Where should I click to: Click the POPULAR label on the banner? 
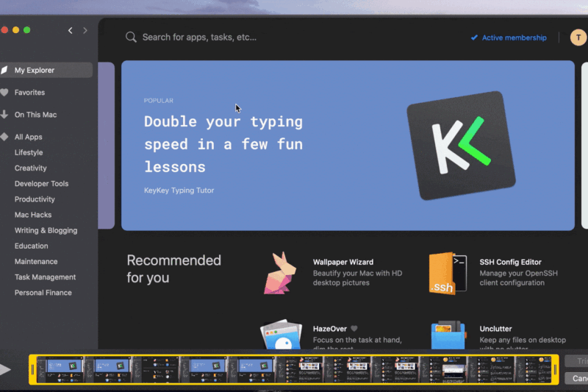[159, 101]
